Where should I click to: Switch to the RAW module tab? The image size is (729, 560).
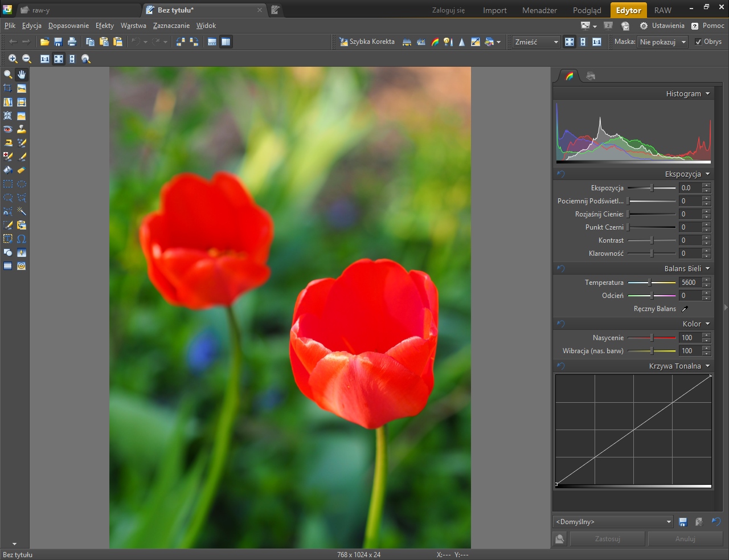pyautogui.click(x=662, y=10)
